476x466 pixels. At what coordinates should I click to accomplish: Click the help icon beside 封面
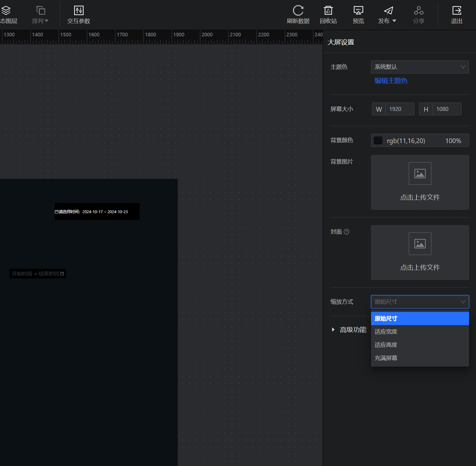pyautogui.click(x=347, y=232)
